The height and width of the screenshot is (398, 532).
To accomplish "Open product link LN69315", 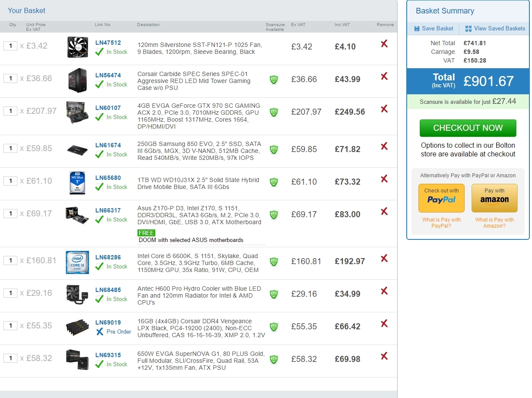I will pos(108,355).
